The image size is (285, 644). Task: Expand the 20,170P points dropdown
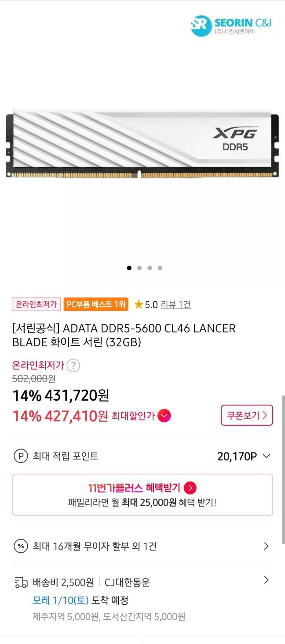point(266,456)
